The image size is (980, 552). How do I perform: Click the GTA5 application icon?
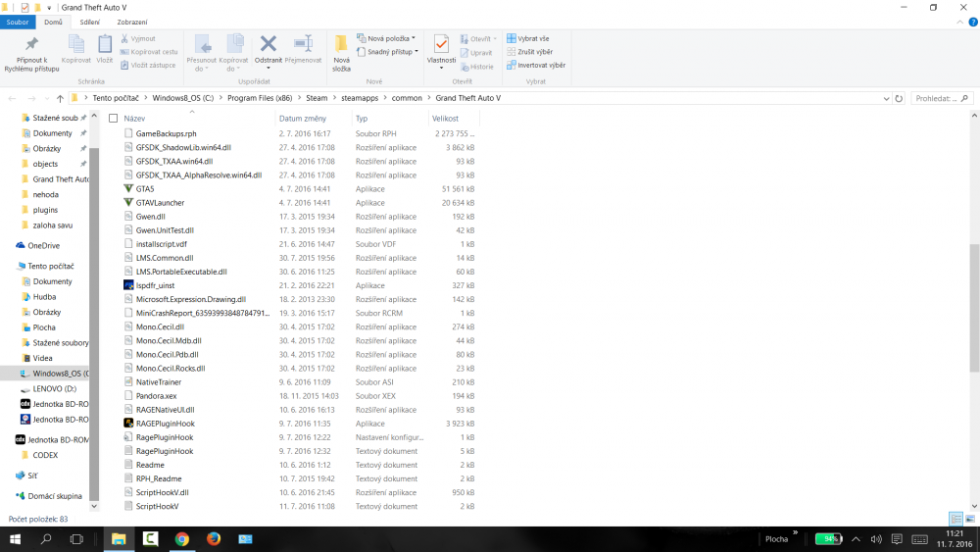(x=128, y=189)
